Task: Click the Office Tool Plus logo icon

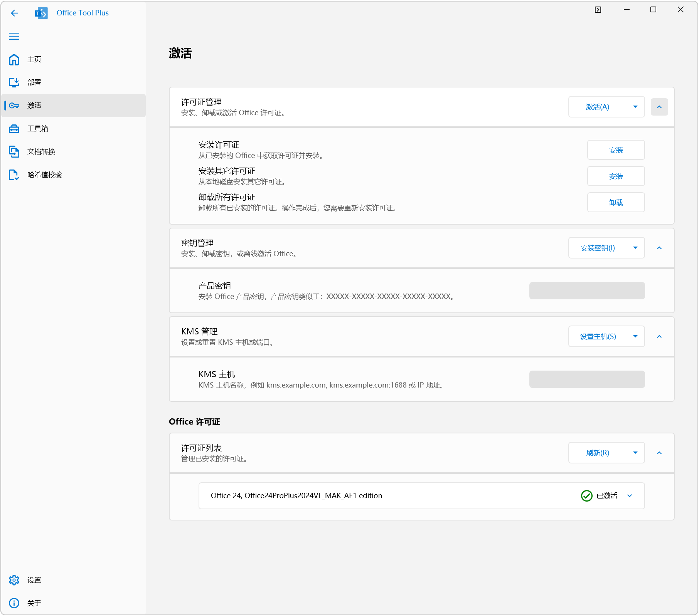Action: click(x=41, y=13)
